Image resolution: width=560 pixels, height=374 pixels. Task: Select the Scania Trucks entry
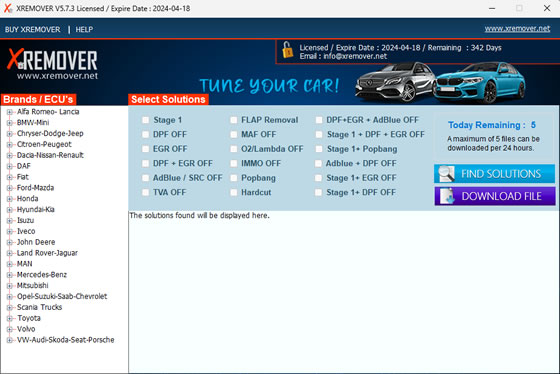pyautogui.click(x=40, y=307)
